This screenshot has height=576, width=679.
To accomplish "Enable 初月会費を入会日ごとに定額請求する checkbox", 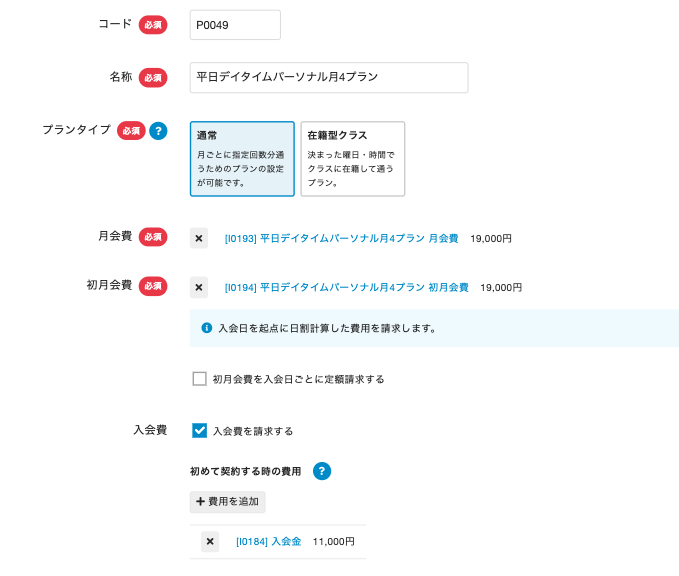I will (x=200, y=379).
